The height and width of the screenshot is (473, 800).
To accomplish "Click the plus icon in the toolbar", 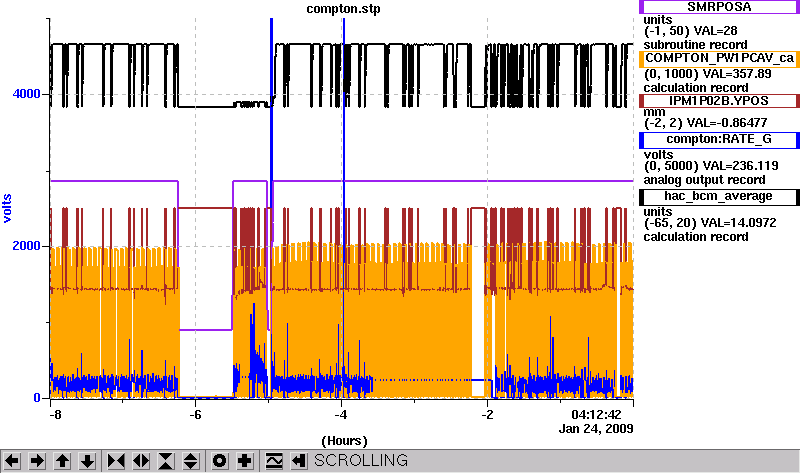I will click(x=245, y=461).
